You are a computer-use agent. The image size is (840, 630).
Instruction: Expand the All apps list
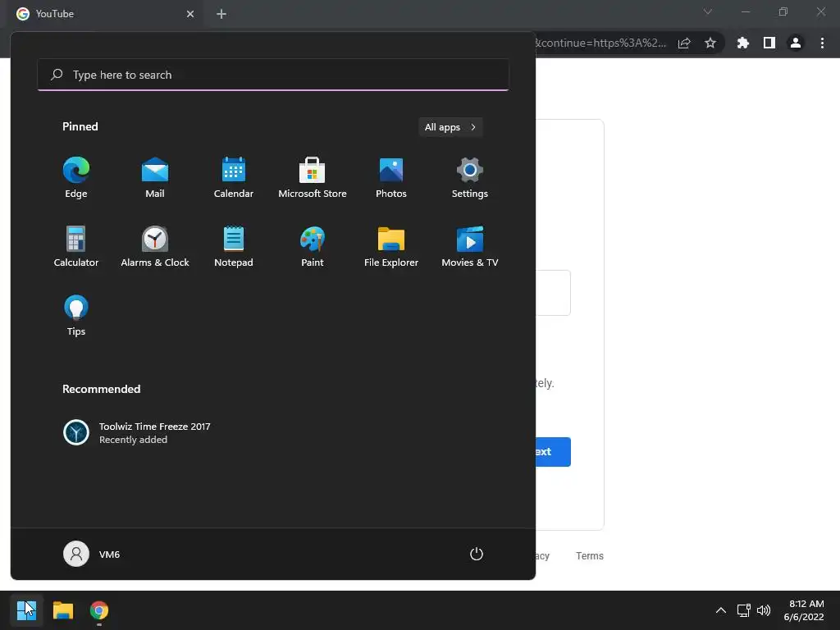point(450,127)
